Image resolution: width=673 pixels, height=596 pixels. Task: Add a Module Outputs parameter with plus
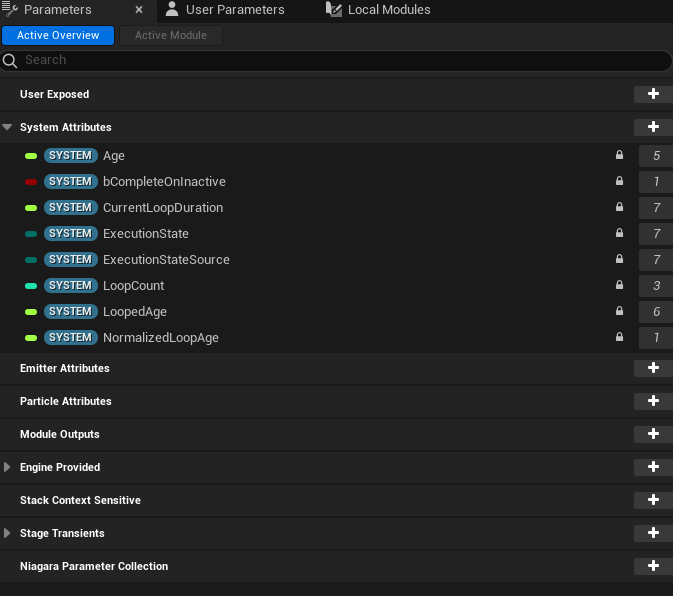pos(653,434)
